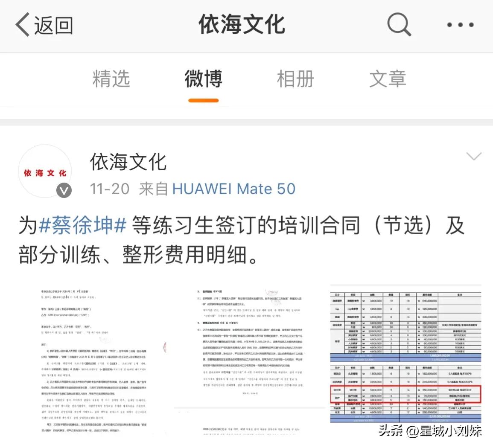View the 文章 tab
The height and width of the screenshot is (448, 493).
pos(388,79)
